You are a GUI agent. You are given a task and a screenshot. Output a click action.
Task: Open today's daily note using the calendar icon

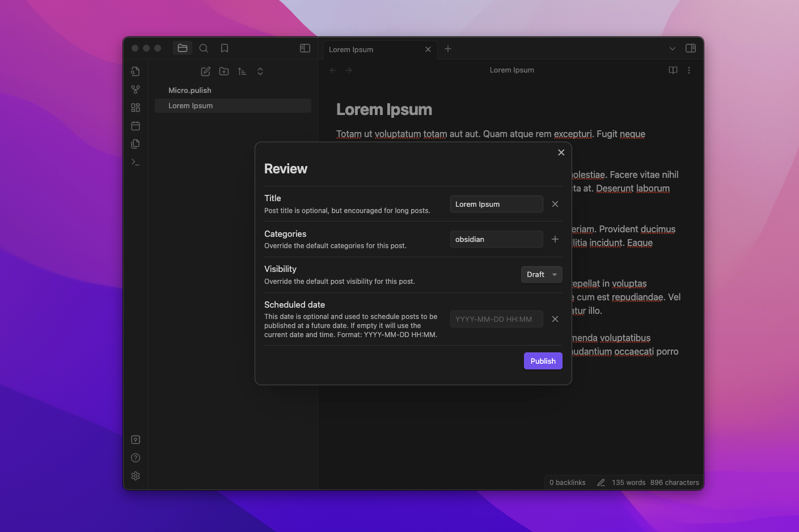pos(135,125)
